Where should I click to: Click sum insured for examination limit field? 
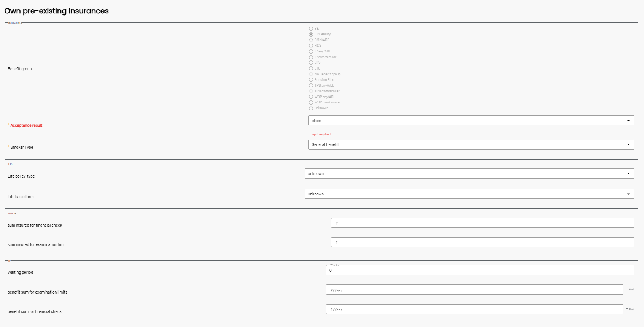(482, 242)
